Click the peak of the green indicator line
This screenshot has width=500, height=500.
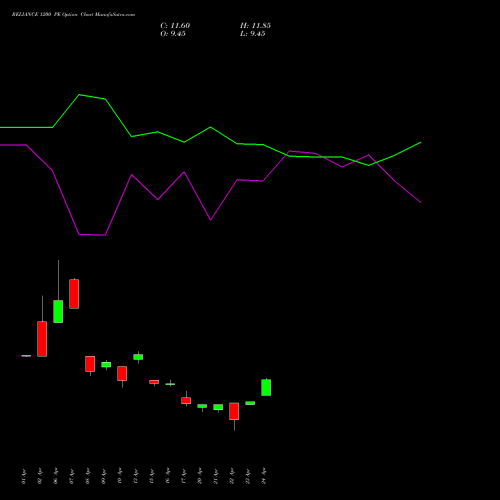click(x=79, y=95)
